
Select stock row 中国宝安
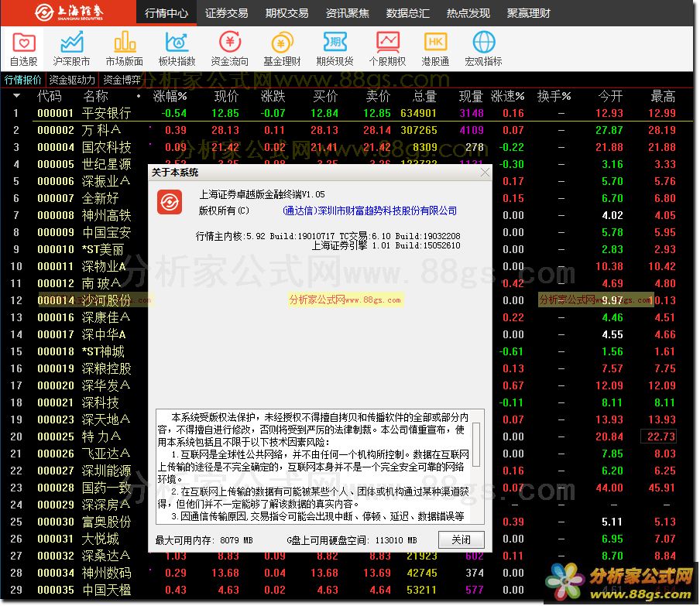[x=106, y=232]
